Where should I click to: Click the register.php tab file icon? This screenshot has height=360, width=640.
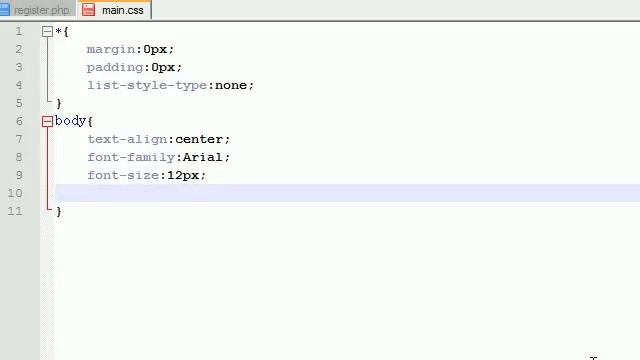(x=4, y=10)
